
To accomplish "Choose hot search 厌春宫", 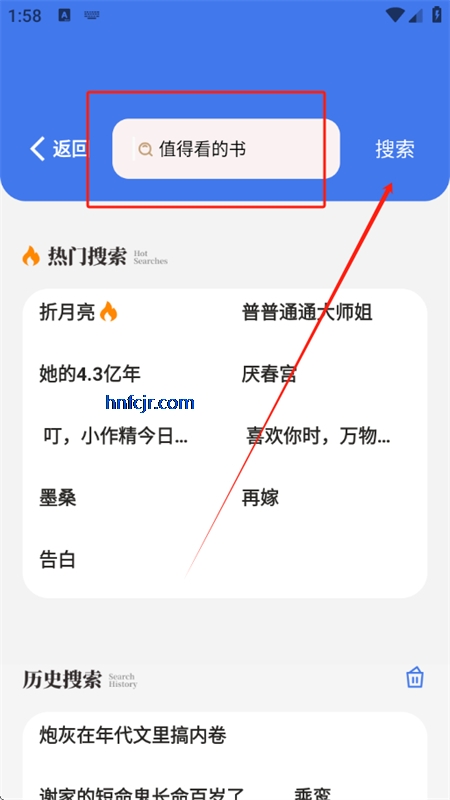I will (269, 374).
